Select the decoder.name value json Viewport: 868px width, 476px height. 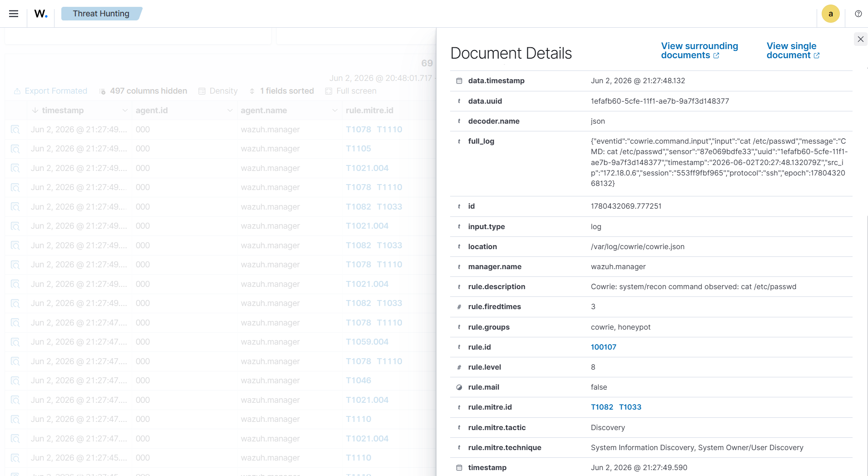point(598,121)
